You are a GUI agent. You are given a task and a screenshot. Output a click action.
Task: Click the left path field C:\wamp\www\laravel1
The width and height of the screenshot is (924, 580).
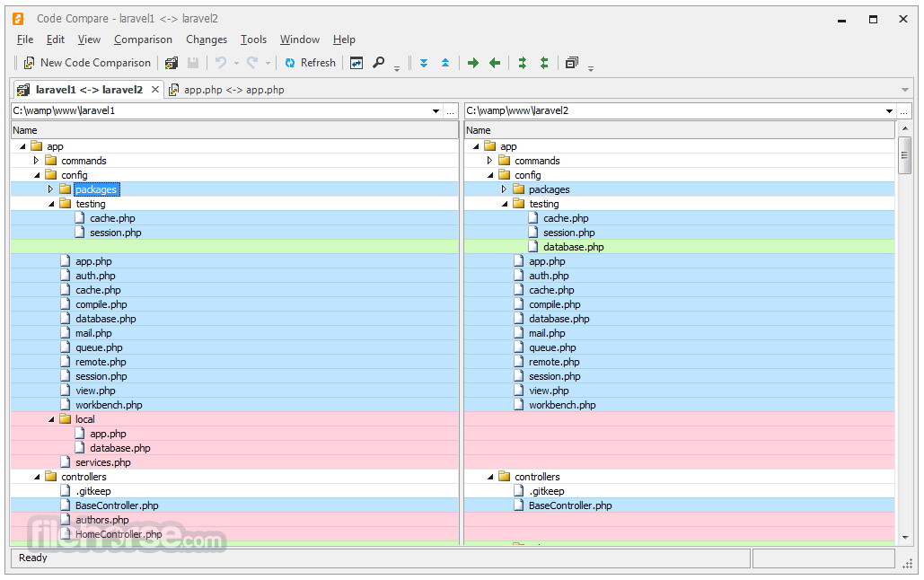220,110
